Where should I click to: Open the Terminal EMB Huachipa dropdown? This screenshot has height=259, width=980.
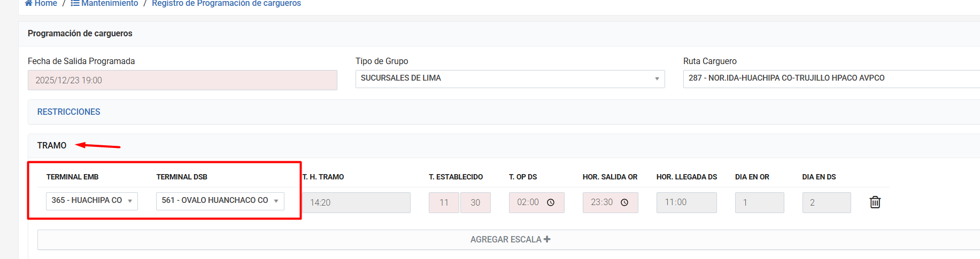(91, 201)
